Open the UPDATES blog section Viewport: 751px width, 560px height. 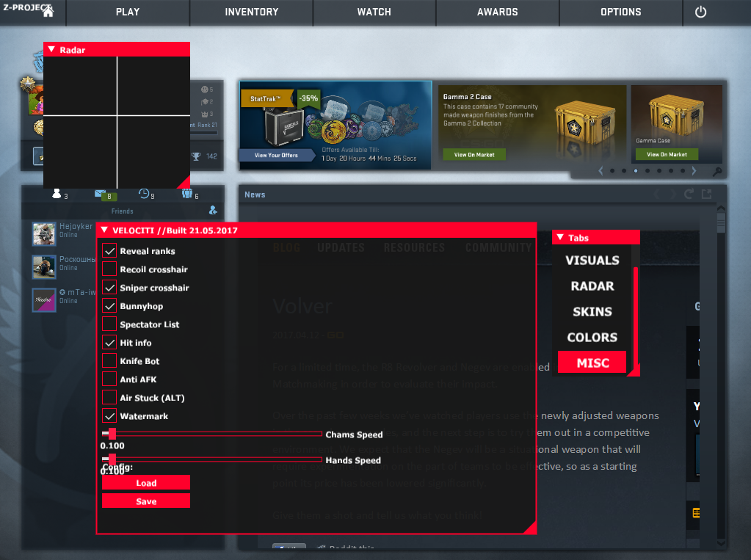tap(341, 247)
